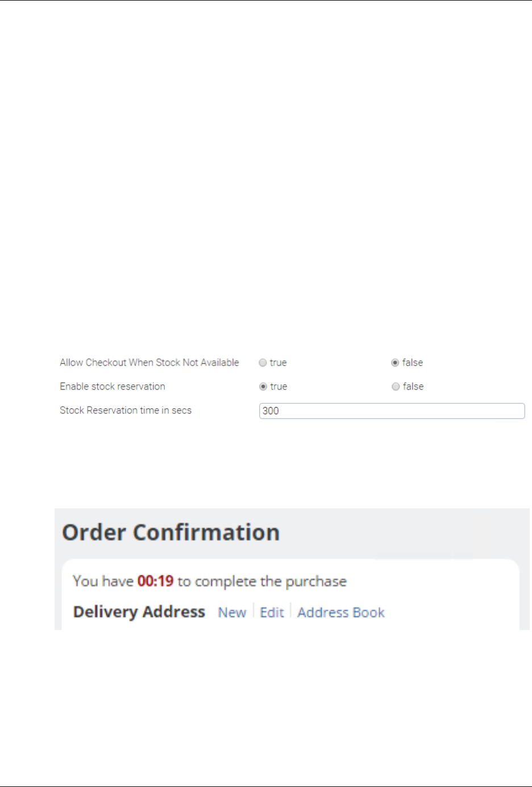Focus the Stock Reservation time input field
Viewport: 532px width, 787px height.
point(392,411)
